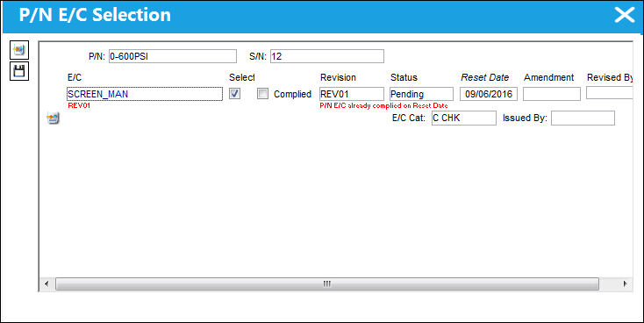
Task: Click the small icon beside the E/C Cat row
Action: pyautogui.click(x=53, y=118)
